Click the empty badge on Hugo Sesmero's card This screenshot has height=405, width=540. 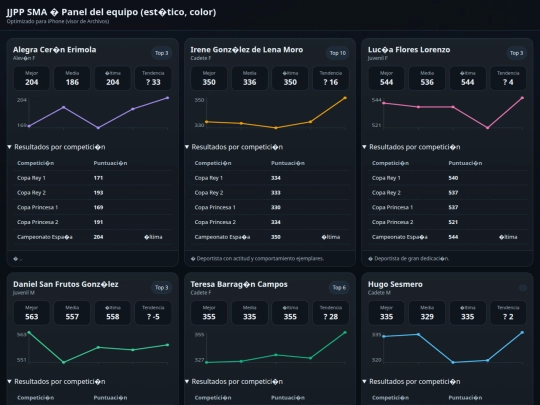click(523, 288)
